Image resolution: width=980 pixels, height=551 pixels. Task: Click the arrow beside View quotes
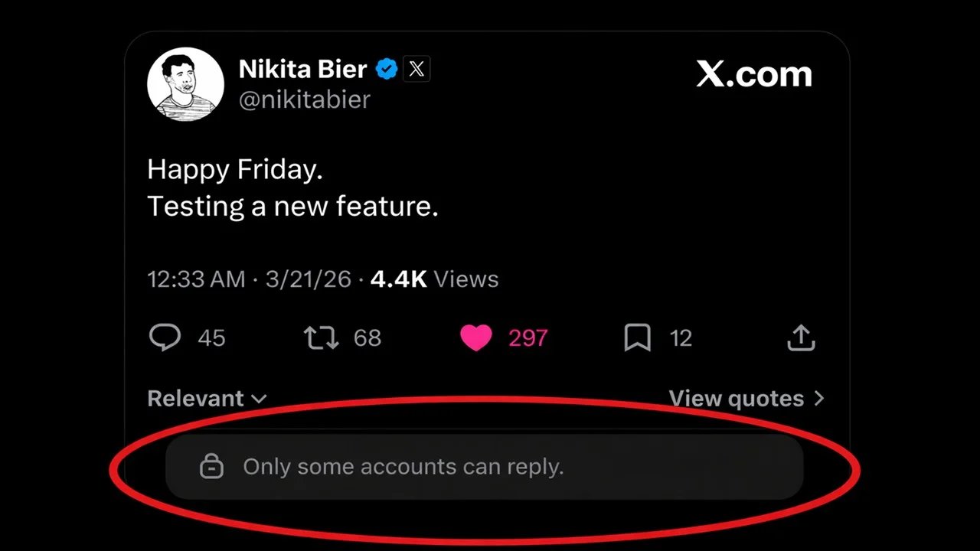(819, 399)
